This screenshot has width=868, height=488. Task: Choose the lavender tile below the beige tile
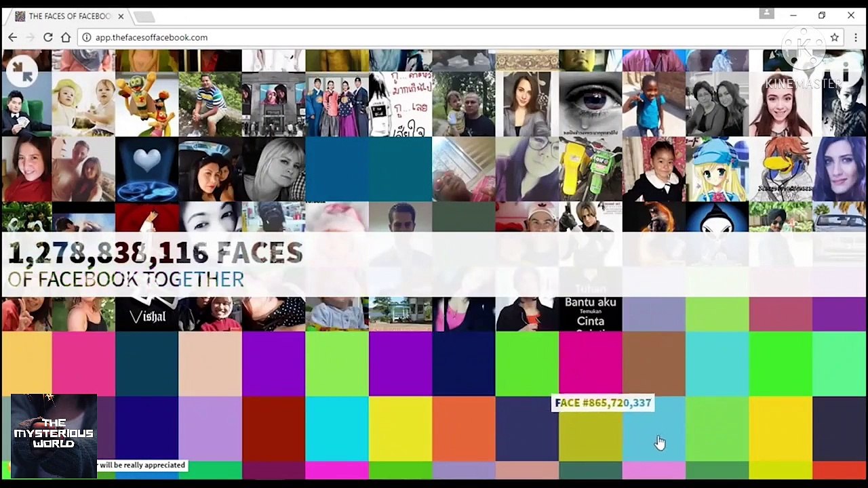(x=210, y=428)
